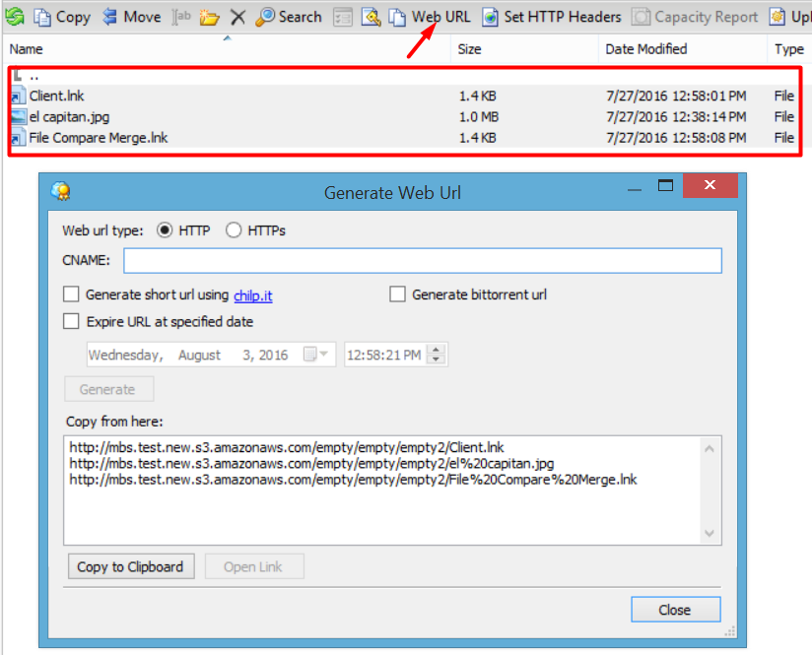Select el capitan.jpg in the file list

[69, 116]
